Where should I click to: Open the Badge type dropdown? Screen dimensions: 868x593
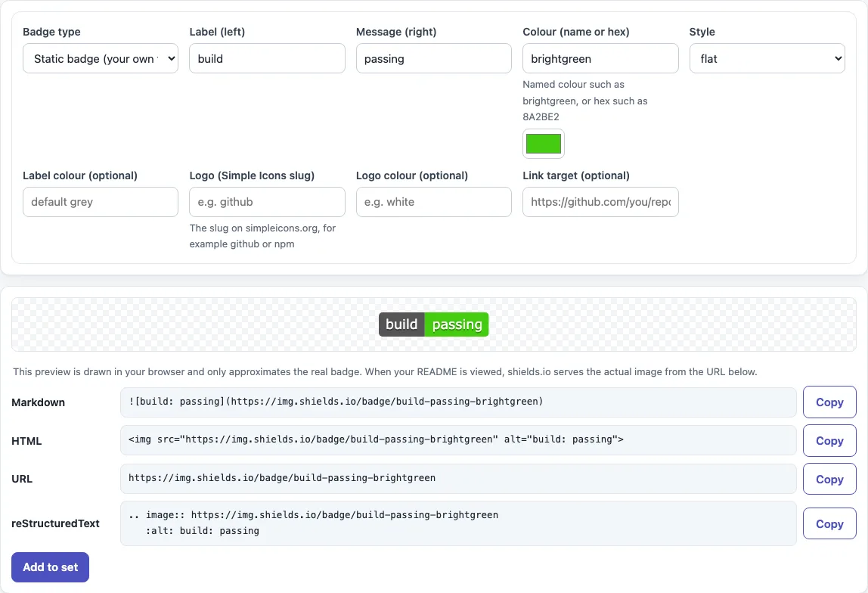(x=101, y=58)
